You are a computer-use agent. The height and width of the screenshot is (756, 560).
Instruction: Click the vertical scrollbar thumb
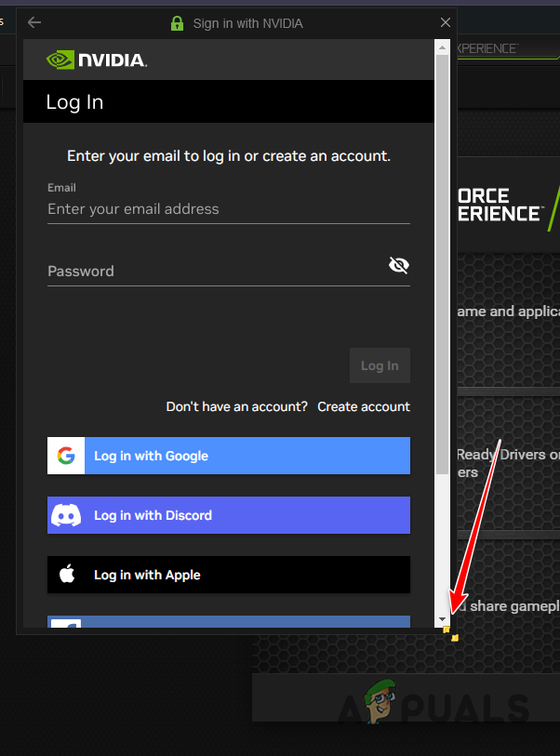pos(442,264)
